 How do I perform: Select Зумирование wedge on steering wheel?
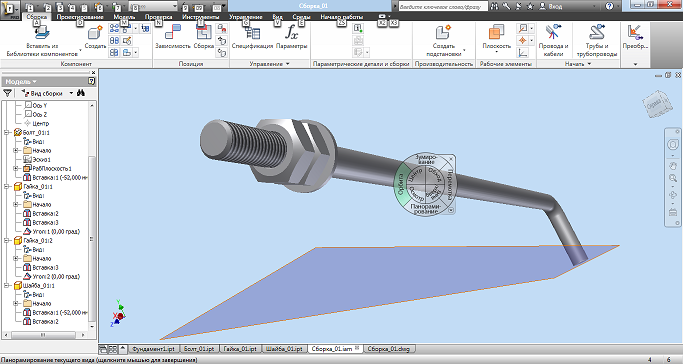pos(426,158)
